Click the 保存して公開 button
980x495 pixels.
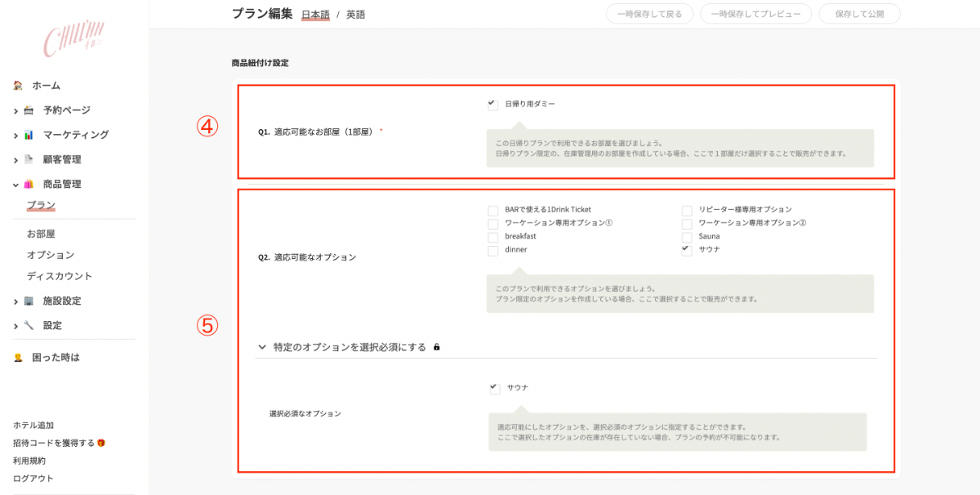pyautogui.click(x=860, y=14)
